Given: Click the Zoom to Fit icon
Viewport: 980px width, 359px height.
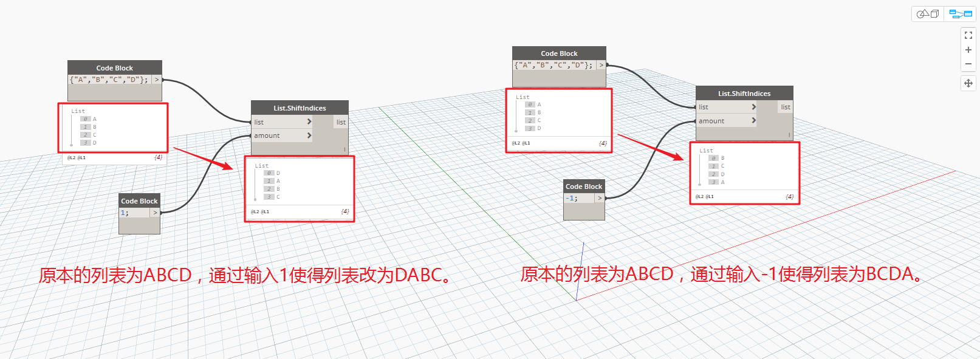Looking at the screenshot, I should tap(968, 35).
